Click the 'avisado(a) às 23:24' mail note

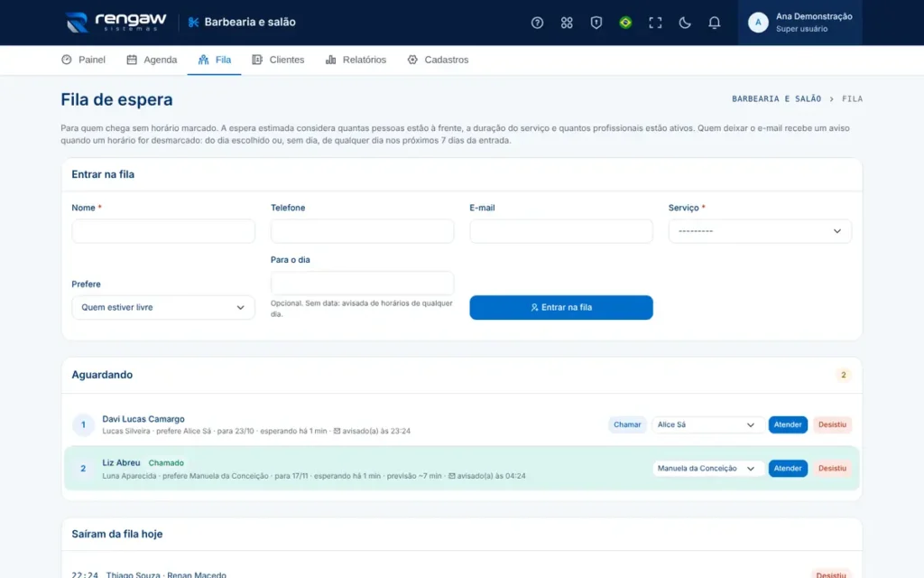point(372,431)
